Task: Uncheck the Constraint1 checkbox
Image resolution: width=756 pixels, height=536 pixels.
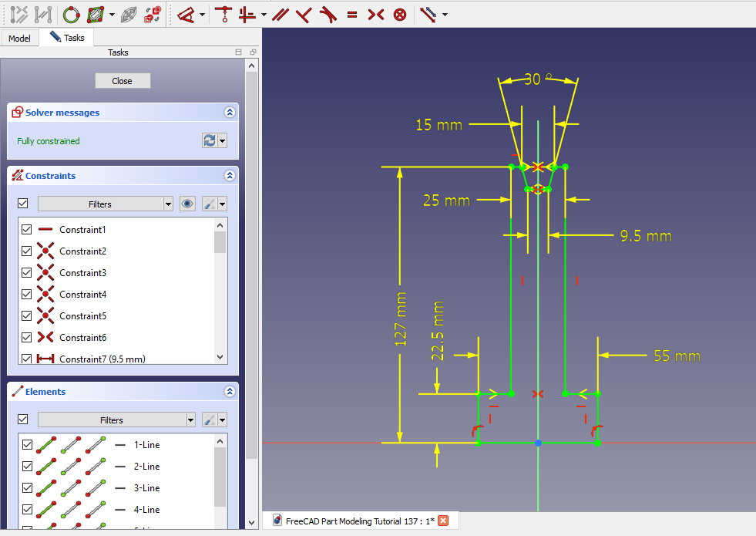Action: tap(27, 230)
